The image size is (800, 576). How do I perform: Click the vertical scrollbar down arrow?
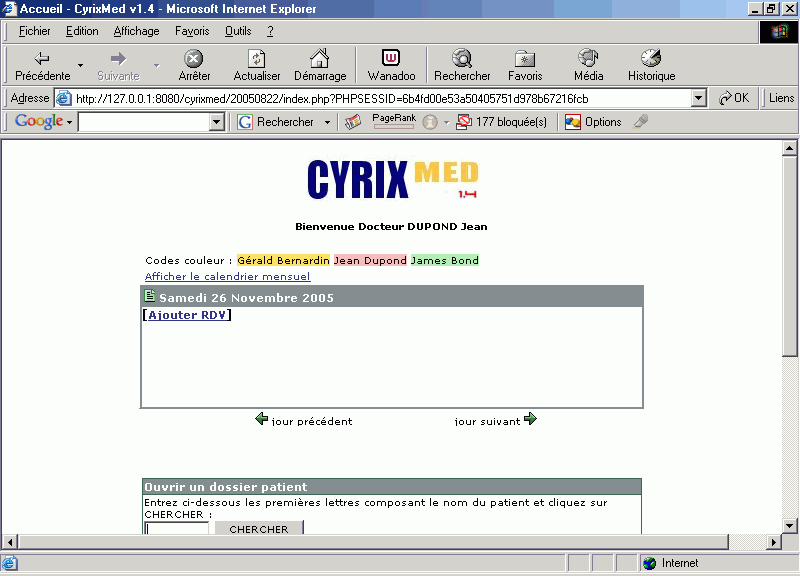click(789, 525)
